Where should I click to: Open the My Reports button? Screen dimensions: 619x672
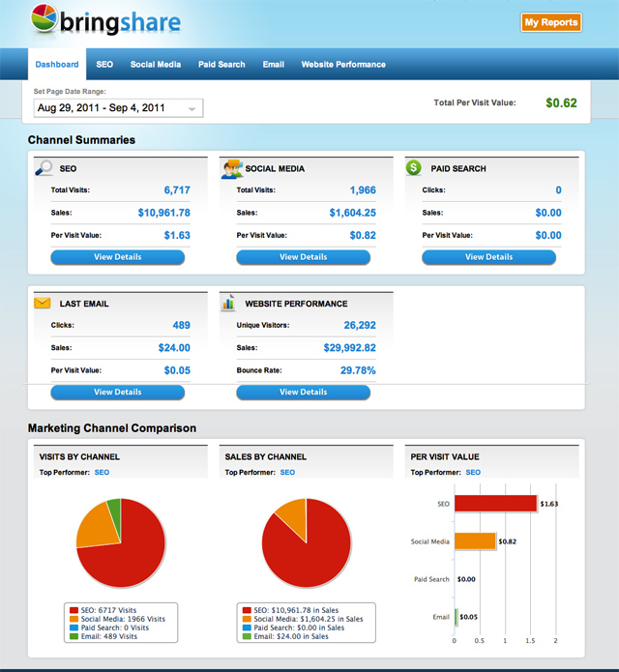click(x=551, y=22)
